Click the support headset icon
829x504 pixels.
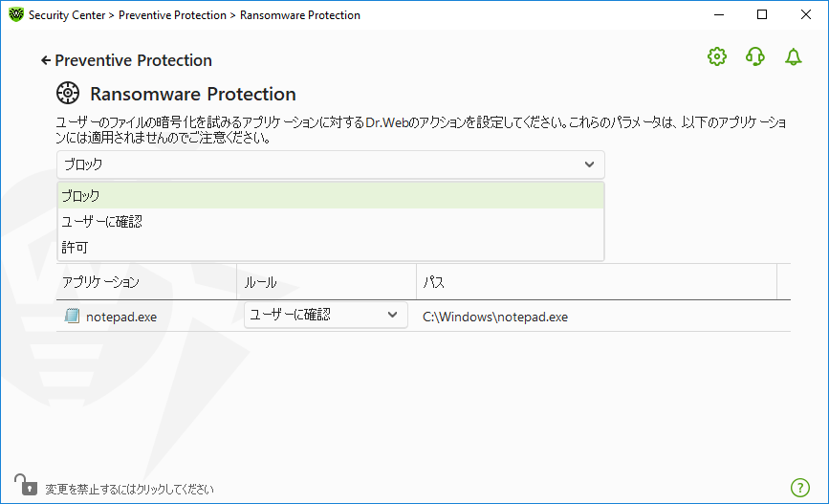[755, 57]
